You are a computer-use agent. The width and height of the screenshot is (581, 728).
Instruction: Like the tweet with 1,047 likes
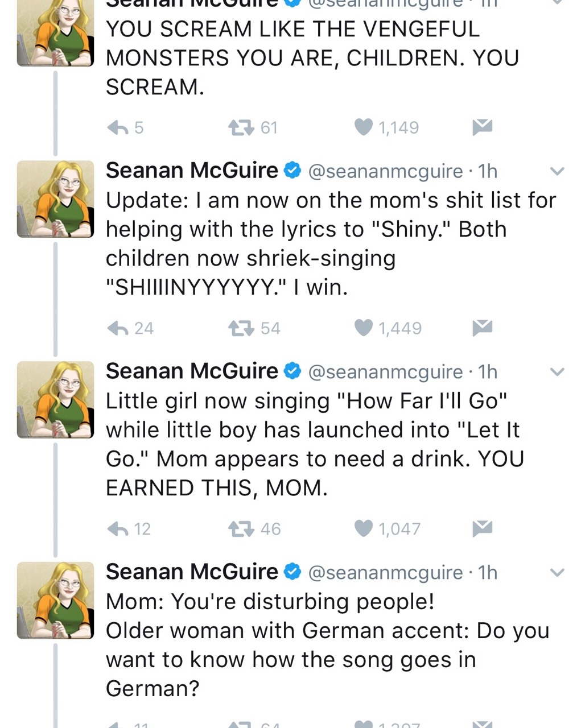pos(364,528)
